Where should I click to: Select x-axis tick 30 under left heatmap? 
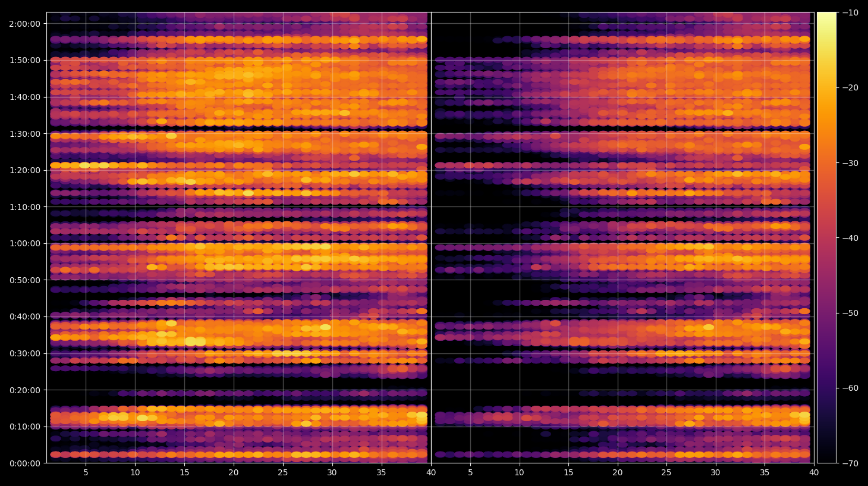[332, 473]
